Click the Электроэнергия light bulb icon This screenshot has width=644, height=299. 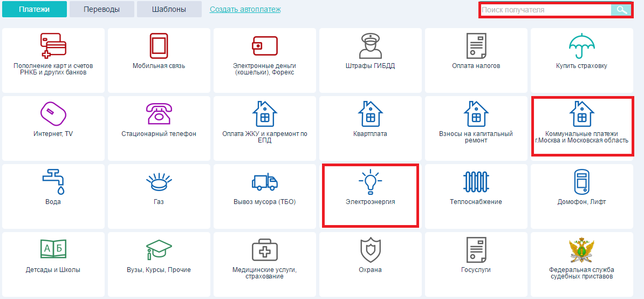pos(370,182)
